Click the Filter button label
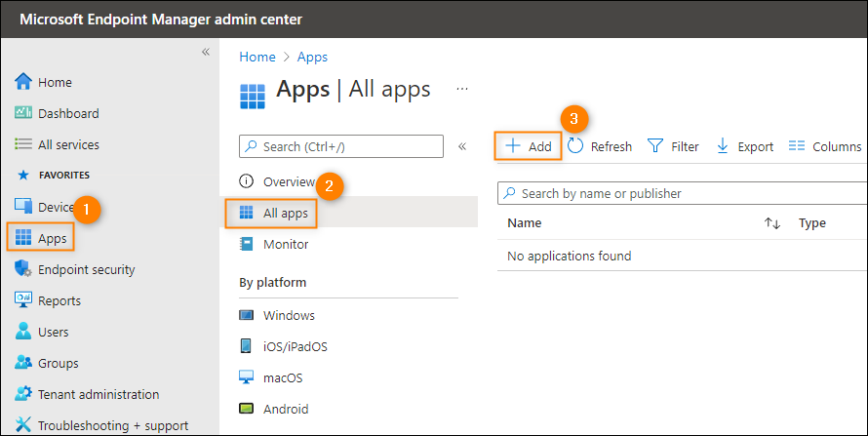 point(685,146)
